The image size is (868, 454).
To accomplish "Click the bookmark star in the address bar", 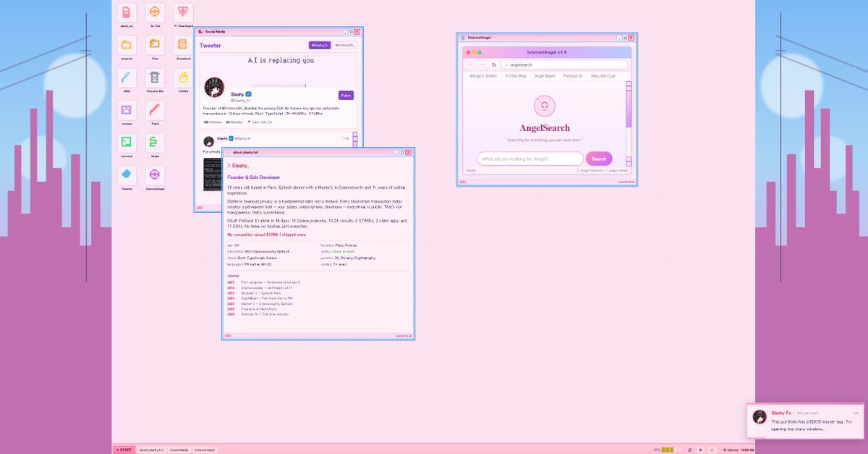I will pyautogui.click(x=506, y=64).
